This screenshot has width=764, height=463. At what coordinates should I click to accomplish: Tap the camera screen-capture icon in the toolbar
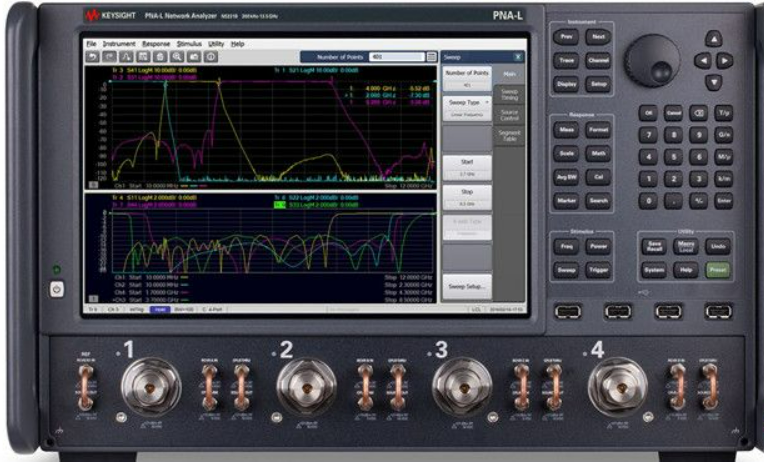[194, 57]
